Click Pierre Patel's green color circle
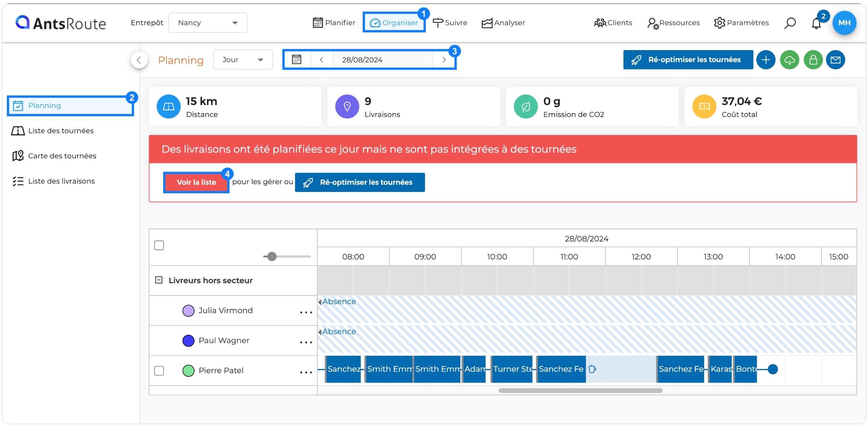 pyautogui.click(x=188, y=371)
